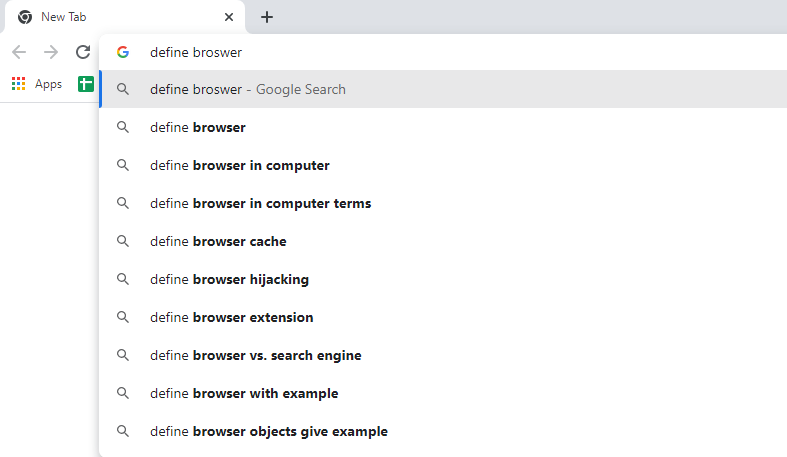This screenshot has width=787, height=457.
Task: Open the Apps grid shortcut
Action: coord(37,84)
